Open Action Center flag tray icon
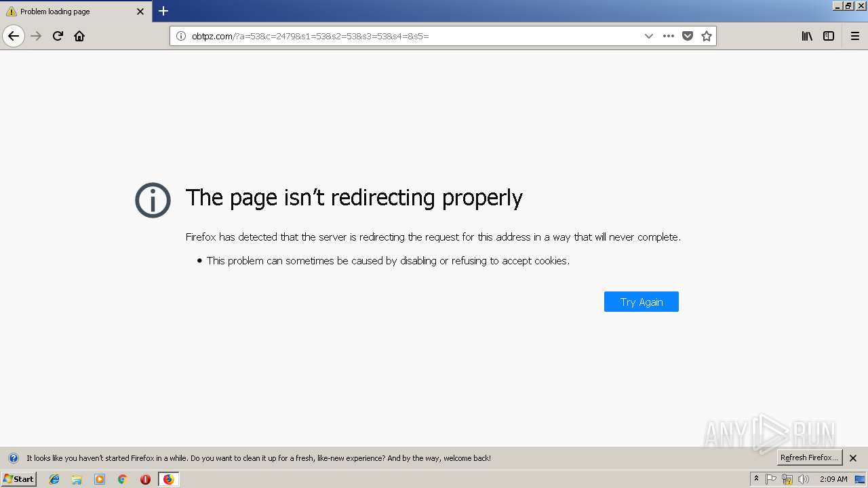Image resolution: width=868 pixels, height=488 pixels. (x=771, y=479)
